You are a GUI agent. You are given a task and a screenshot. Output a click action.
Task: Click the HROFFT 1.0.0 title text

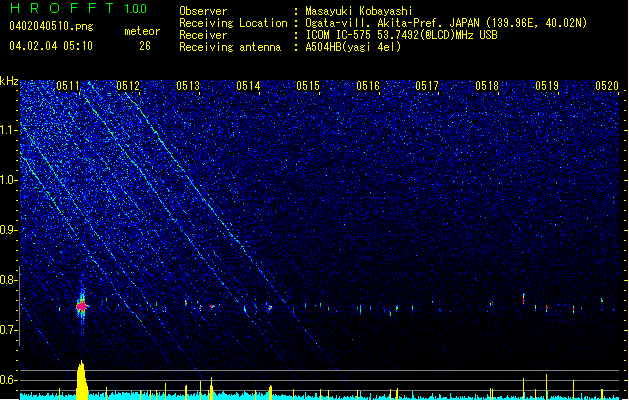pos(78,8)
